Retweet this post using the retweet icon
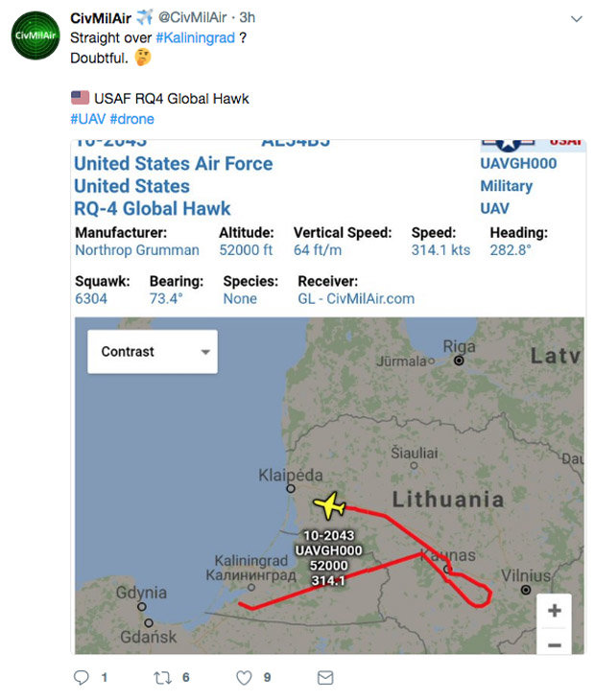The height and width of the screenshot is (700, 595). pyautogui.click(x=162, y=678)
